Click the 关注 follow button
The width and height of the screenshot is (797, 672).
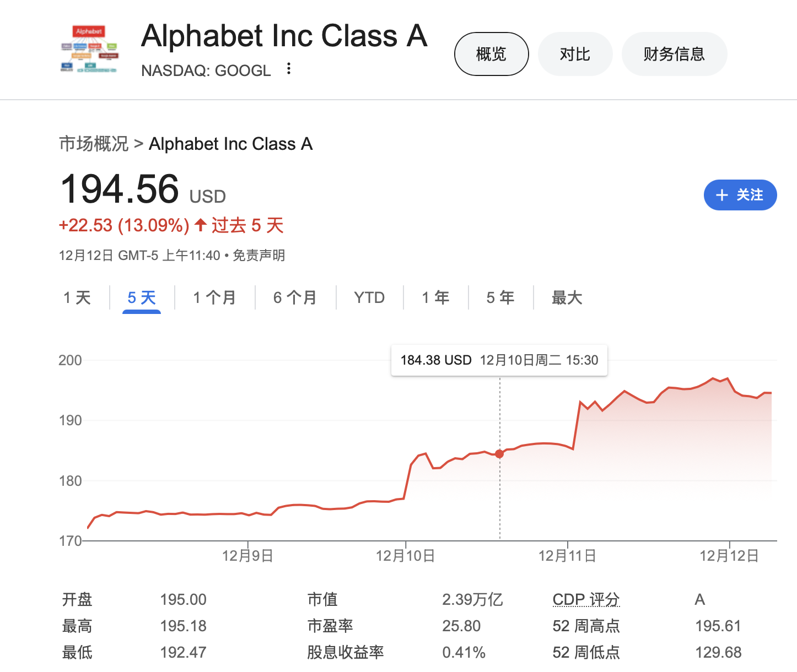click(740, 195)
